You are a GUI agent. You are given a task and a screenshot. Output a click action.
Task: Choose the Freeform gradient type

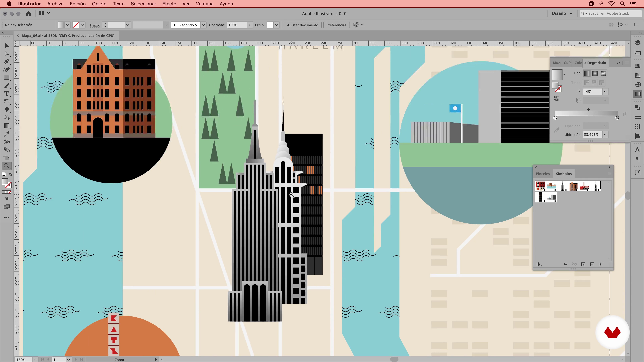(603, 73)
